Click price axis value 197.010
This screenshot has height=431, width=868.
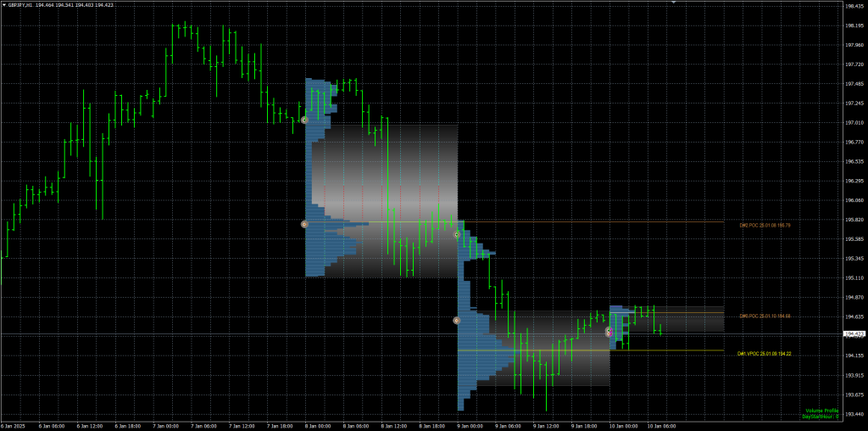pos(854,122)
